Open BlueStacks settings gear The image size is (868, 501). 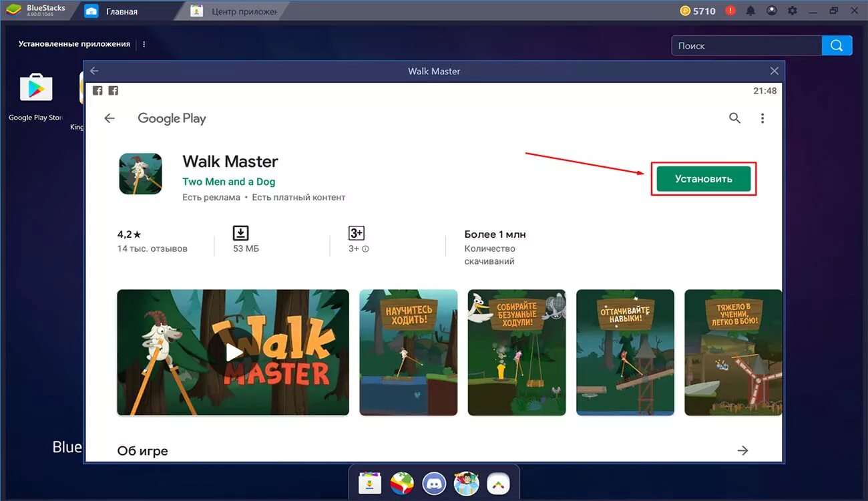click(x=792, y=11)
